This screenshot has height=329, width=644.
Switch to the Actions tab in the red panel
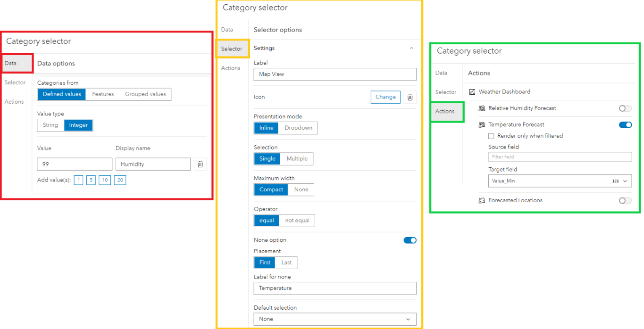pyautogui.click(x=14, y=101)
